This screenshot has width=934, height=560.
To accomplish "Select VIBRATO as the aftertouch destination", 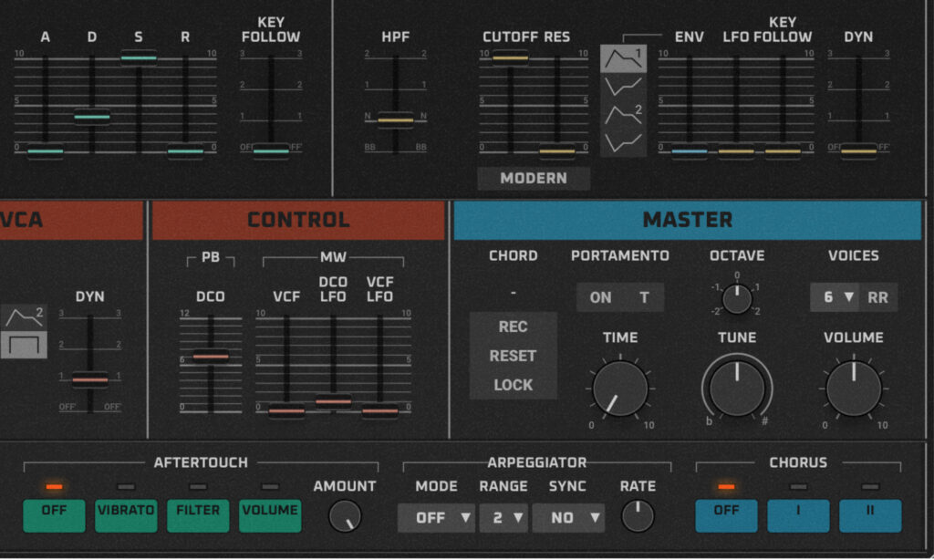I will click(x=126, y=513).
